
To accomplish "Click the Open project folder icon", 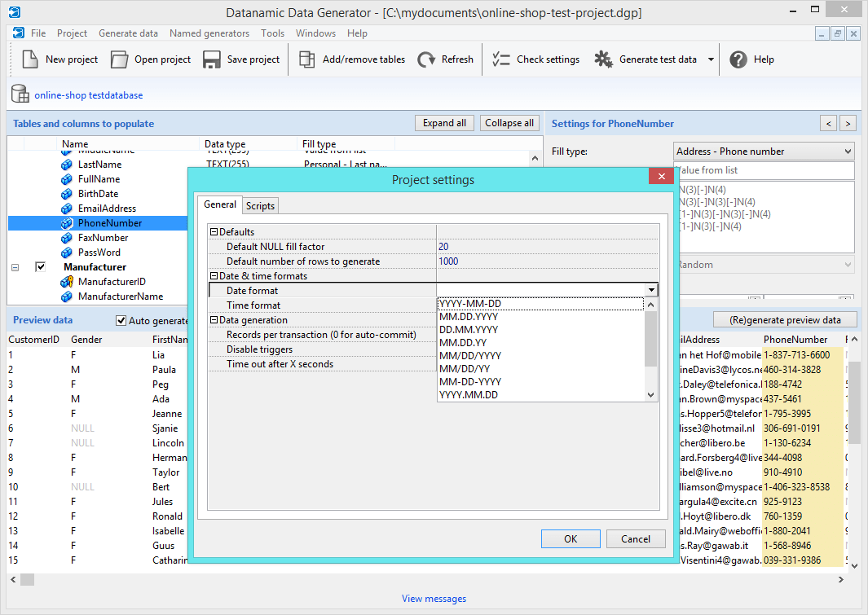I will click(x=119, y=59).
